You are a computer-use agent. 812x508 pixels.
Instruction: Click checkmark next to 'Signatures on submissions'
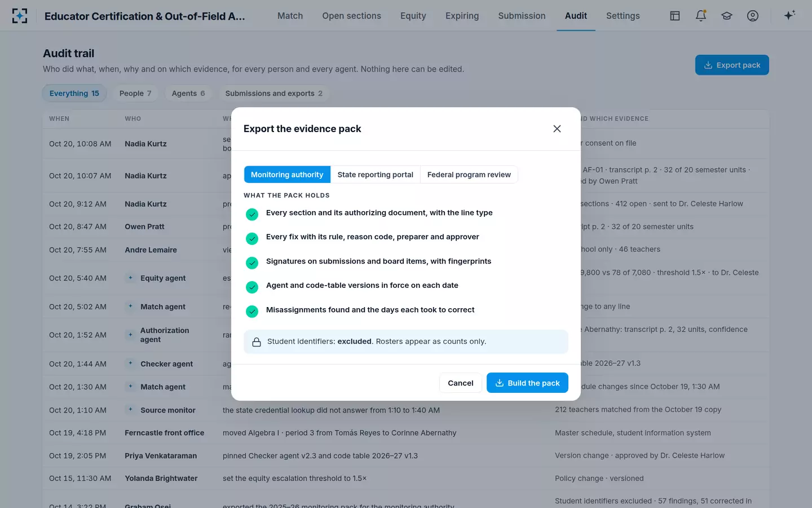coord(252,262)
